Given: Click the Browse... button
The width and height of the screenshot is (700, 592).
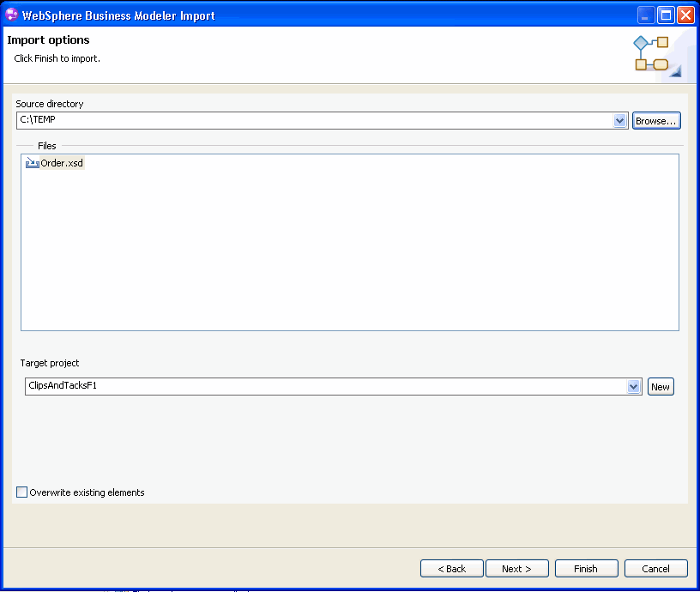Looking at the screenshot, I should tap(656, 121).
